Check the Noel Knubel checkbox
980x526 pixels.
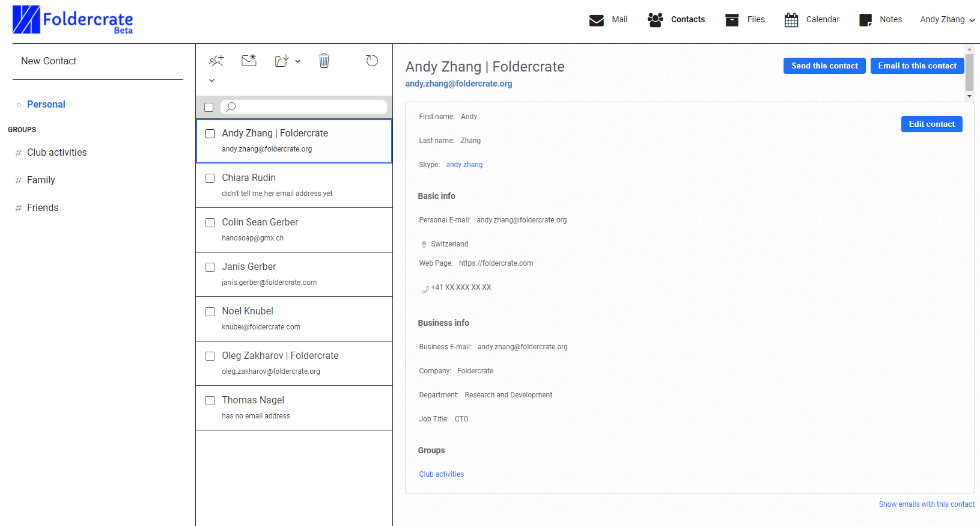[210, 311]
